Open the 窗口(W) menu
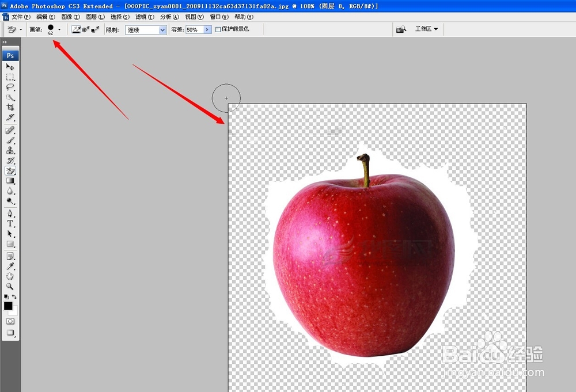This screenshot has width=576, height=392. (219, 17)
